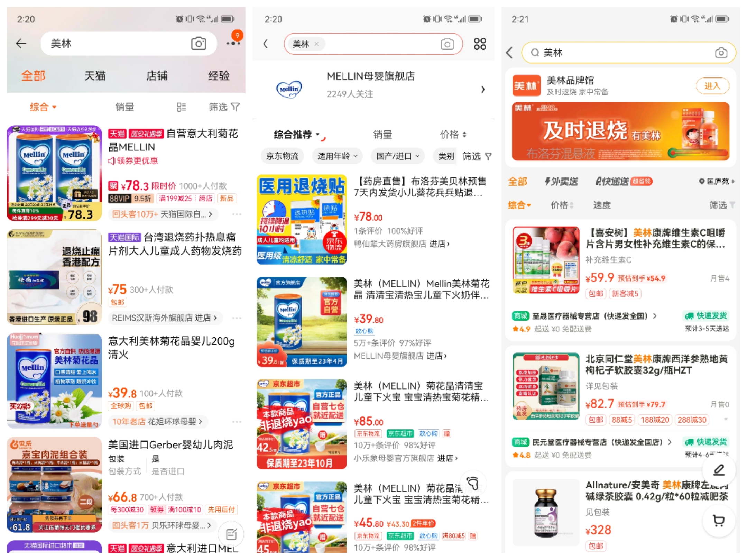This screenshot has height=560, width=747.
Task: Tap the 及时退烧 orange banner
Action: 620,131
